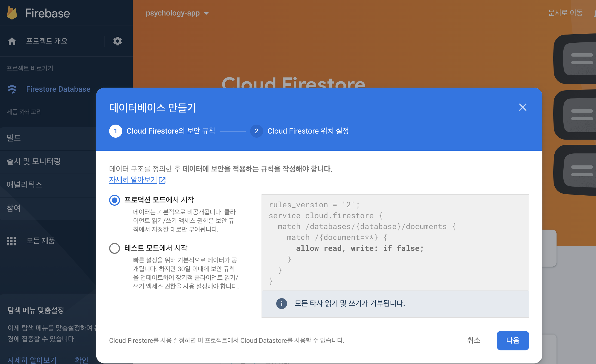The width and height of the screenshot is (596, 364).
Task: Select the test mode radio button
Action: point(115,248)
